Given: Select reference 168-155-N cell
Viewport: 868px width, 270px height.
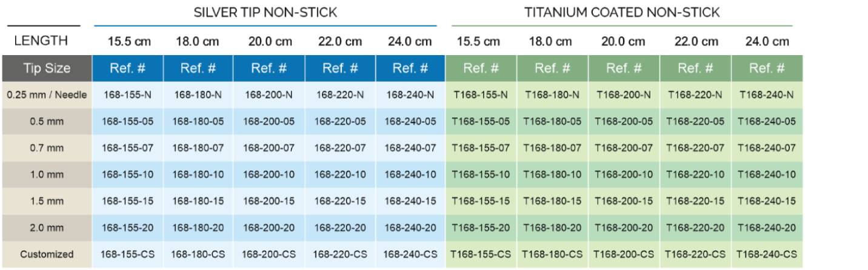Looking at the screenshot, I should point(127,94).
